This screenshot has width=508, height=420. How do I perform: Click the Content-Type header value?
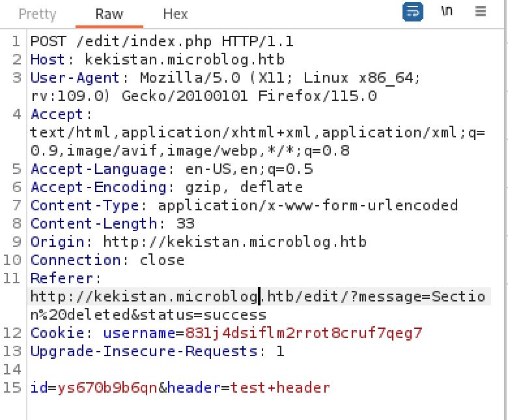coord(308,206)
